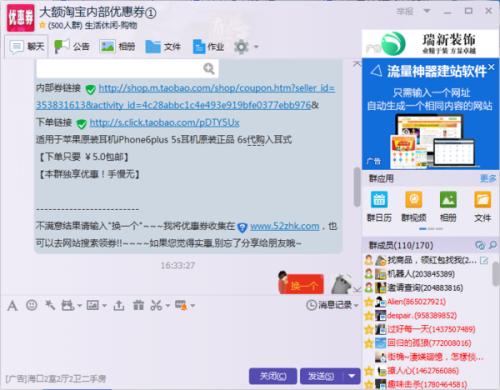Switch to the 相册 tab
The height and width of the screenshot is (390, 500).
coord(117,47)
